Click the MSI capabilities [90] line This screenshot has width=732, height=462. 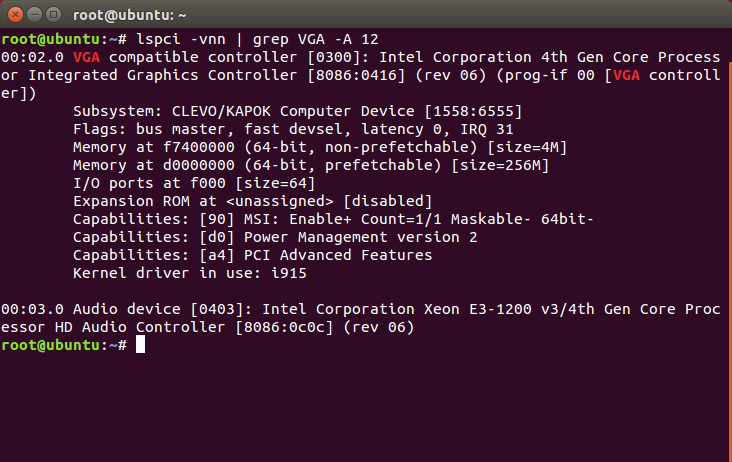333,219
